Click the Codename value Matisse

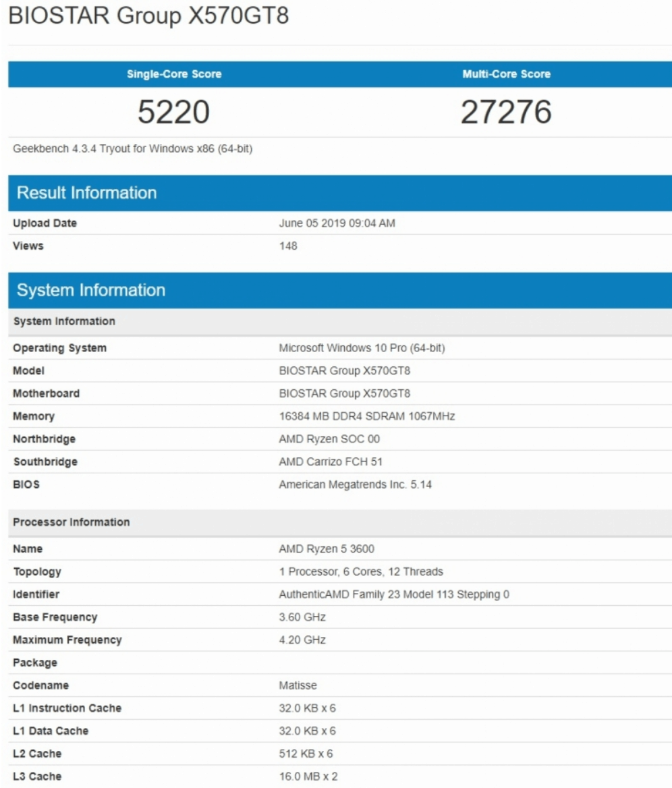coord(298,685)
